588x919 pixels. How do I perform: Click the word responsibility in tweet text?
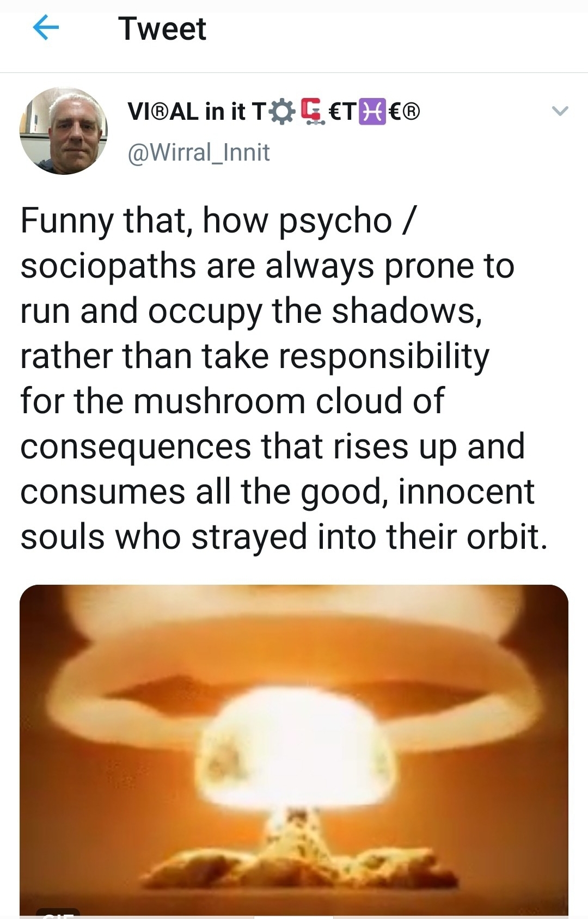point(384,356)
